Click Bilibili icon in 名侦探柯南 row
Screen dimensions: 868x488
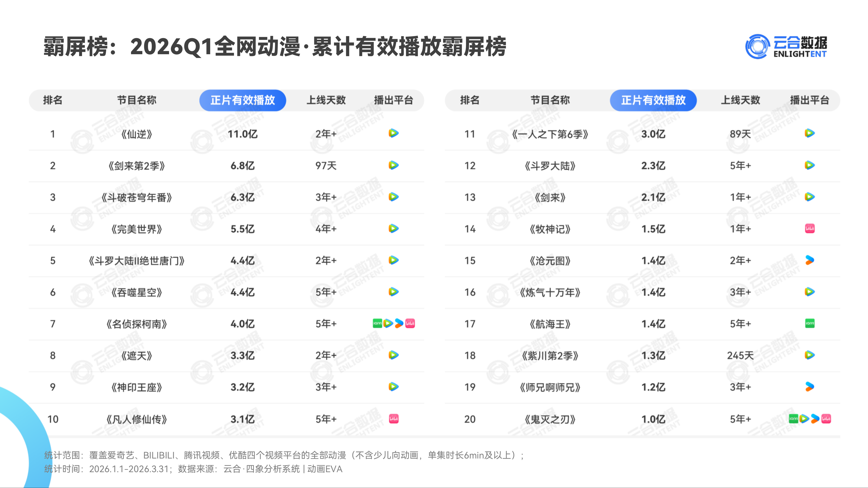pyautogui.click(x=410, y=323)
